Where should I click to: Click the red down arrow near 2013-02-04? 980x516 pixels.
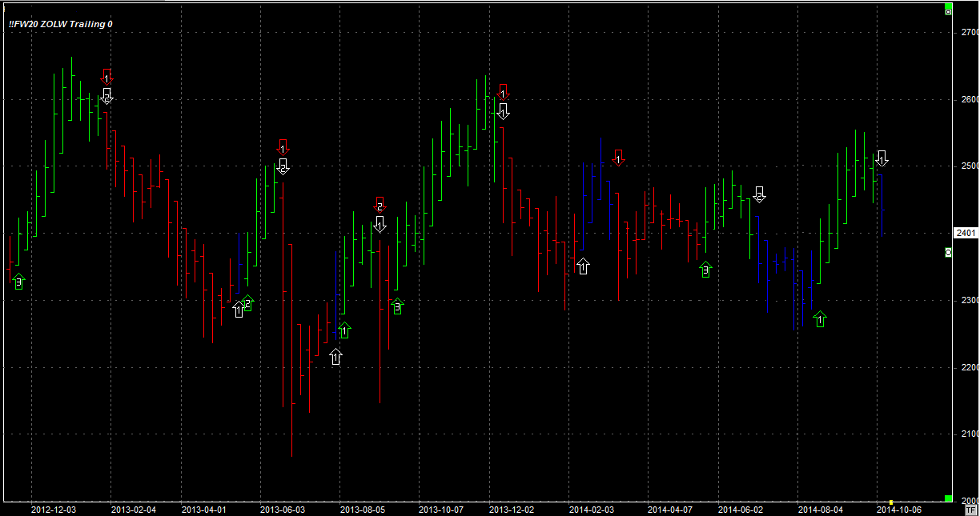(106, 78)
